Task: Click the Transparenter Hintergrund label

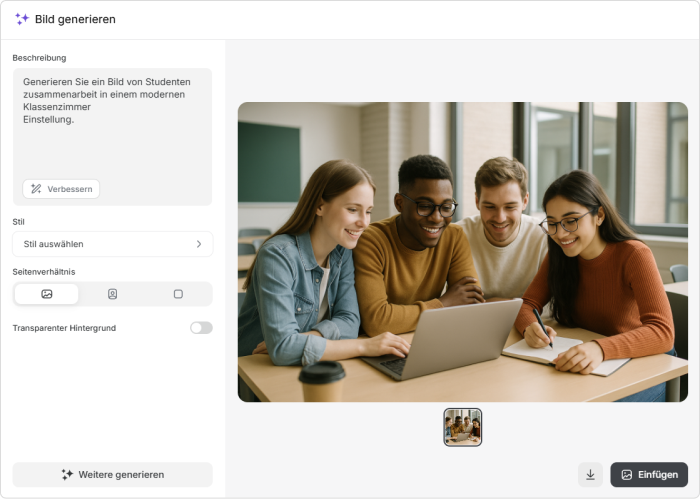Action: 64,327
